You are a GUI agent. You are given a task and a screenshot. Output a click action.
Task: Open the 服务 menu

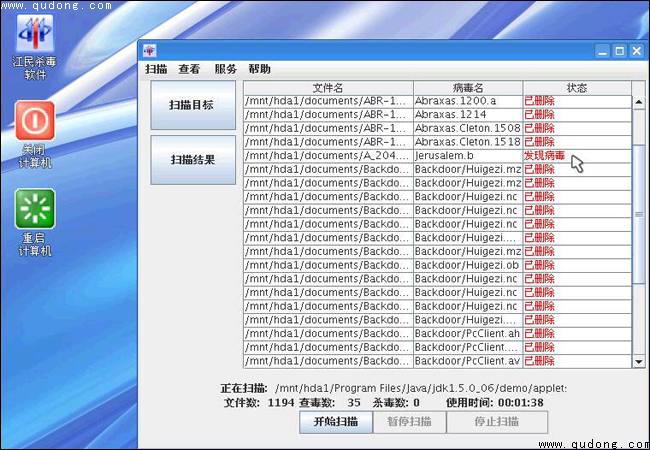225,69
